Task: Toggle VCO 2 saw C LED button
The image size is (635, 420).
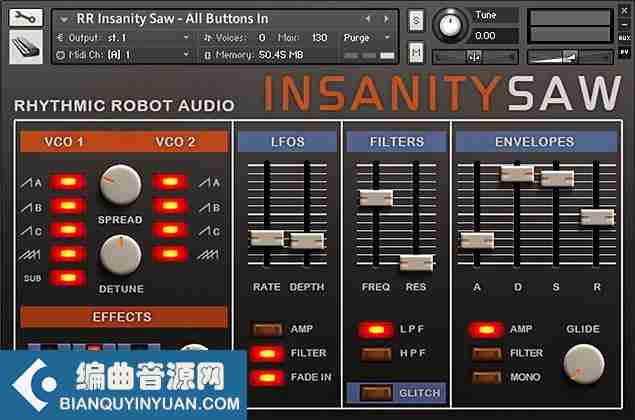Action: 170,230
